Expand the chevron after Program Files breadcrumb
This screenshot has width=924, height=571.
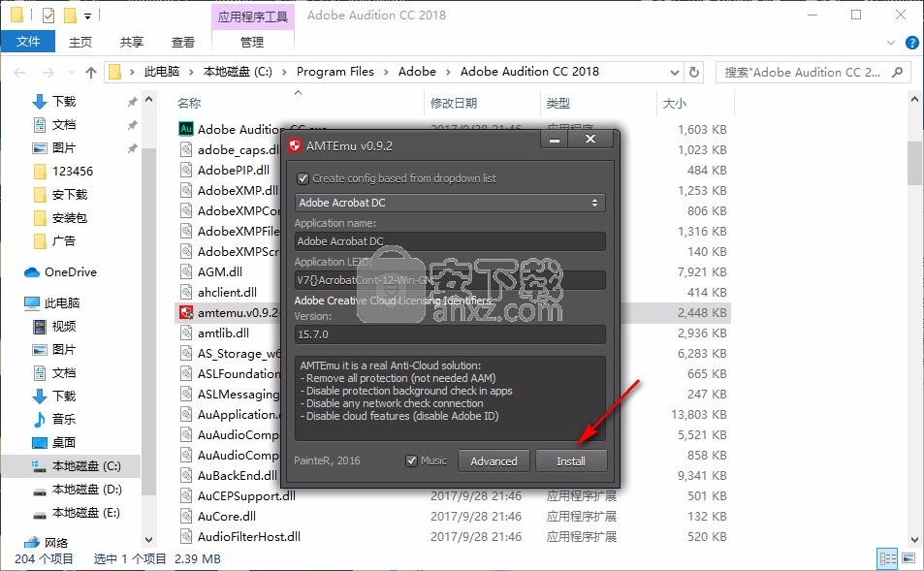coord(386,72)
